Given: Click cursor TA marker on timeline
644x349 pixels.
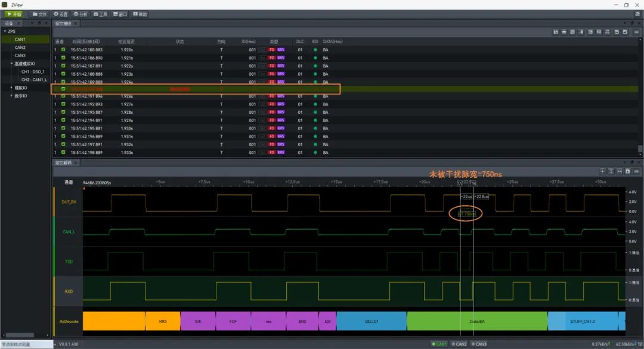Looking at the screenshot, I should click(460, 183).
